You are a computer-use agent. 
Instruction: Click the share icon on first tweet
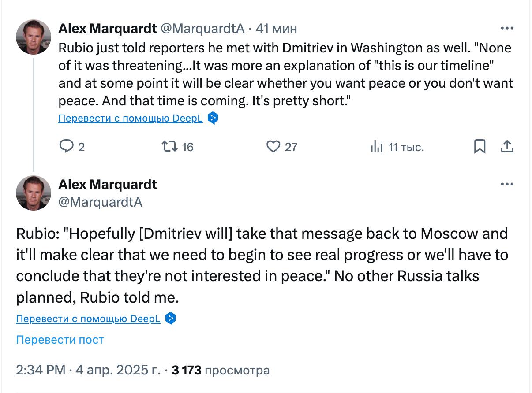click(x=507, y=146)
